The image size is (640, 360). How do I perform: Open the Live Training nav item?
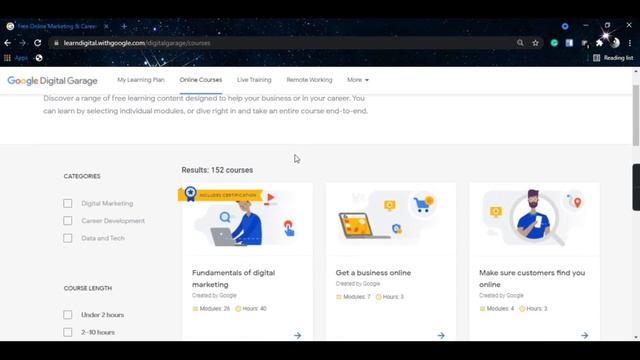coord(254,80)
